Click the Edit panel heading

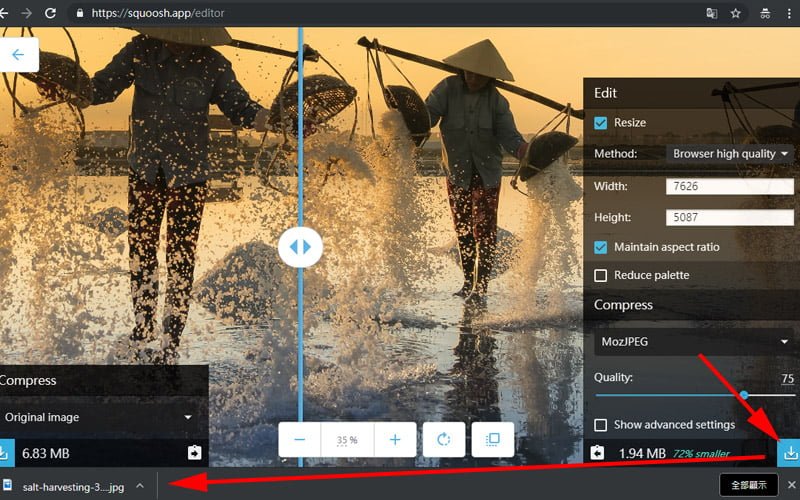606,93
